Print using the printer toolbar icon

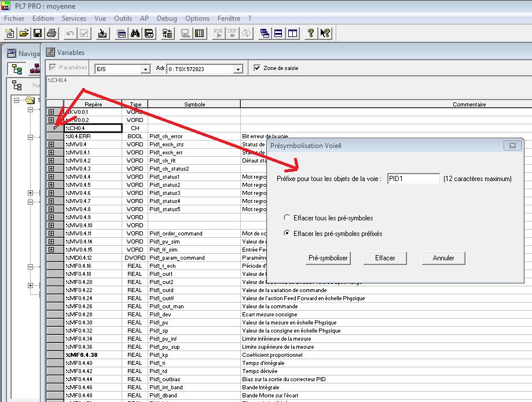tap(51, 33)
